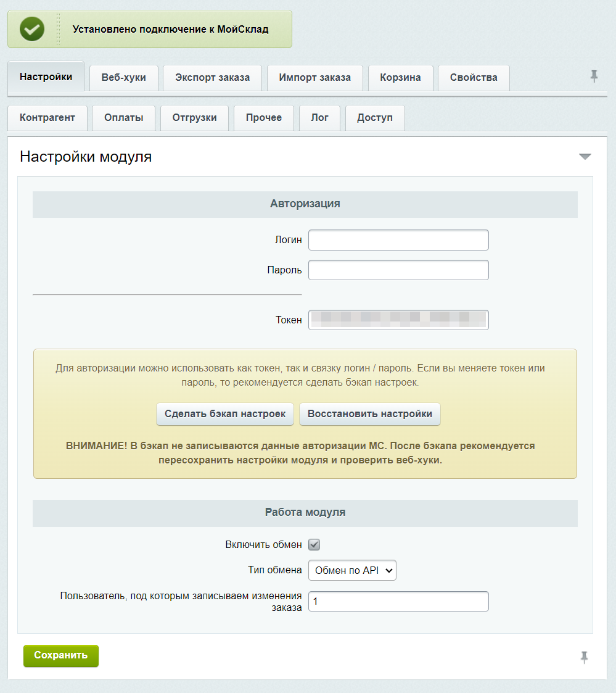Click the green Сохранить button

click(60, 655)
